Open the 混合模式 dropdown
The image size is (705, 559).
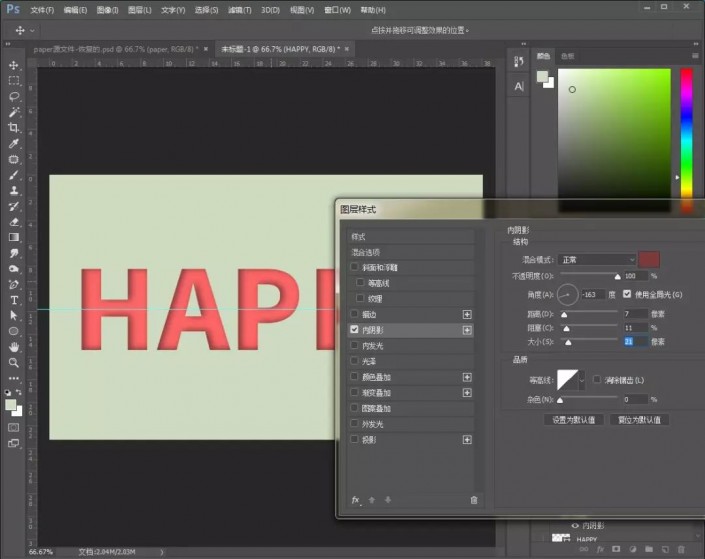point(597,259)
